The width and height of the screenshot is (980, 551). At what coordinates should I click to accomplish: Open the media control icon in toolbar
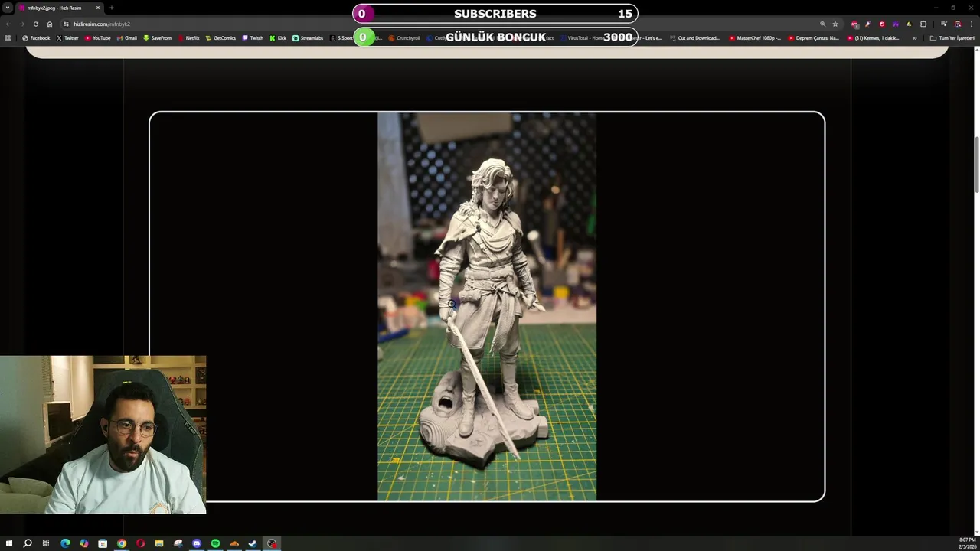click(944, 24)
